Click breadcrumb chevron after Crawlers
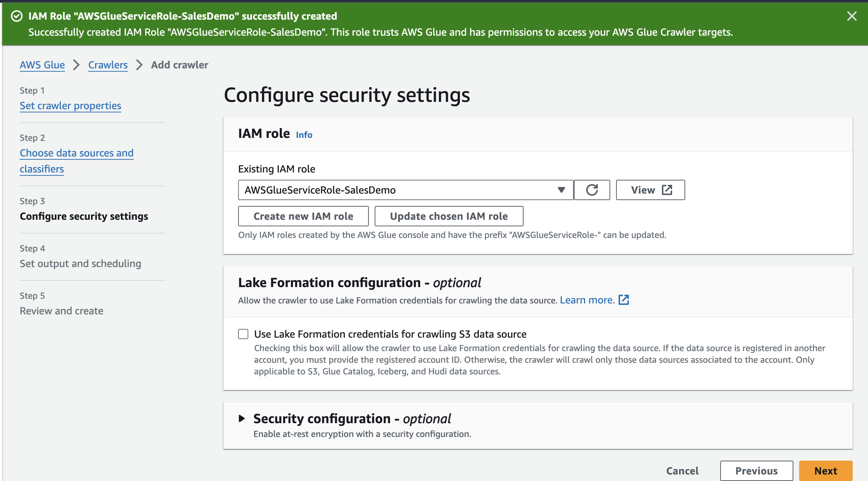868x481 pixels. click(139, 65)
